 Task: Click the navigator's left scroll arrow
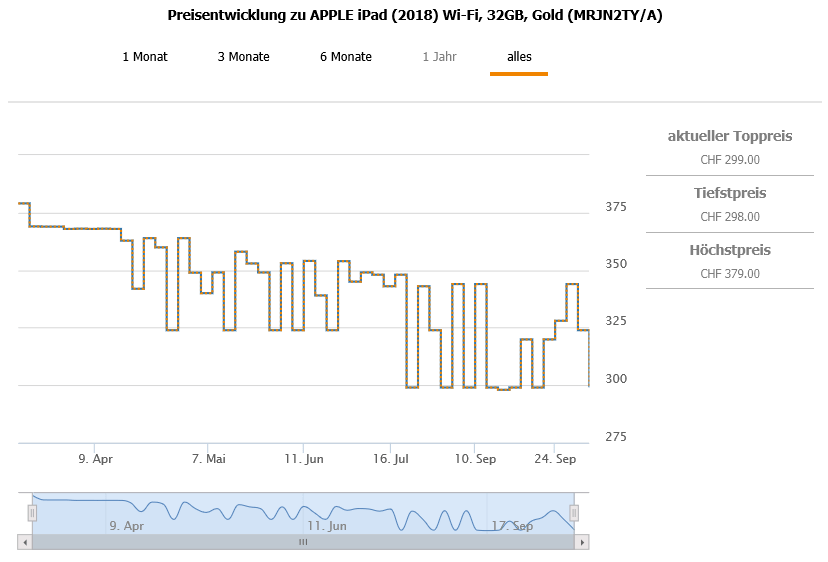pos(25,542)
